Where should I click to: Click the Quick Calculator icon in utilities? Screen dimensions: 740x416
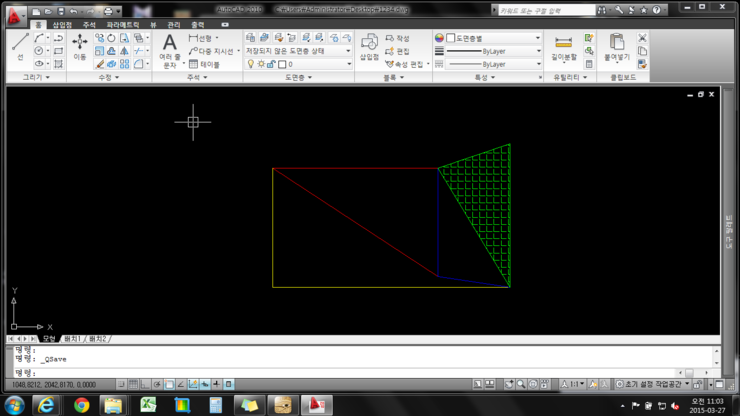(x=589, y=64)
